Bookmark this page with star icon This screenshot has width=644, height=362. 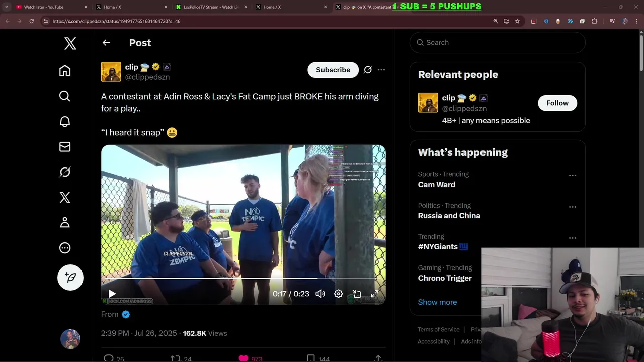[x=517, y=21]
